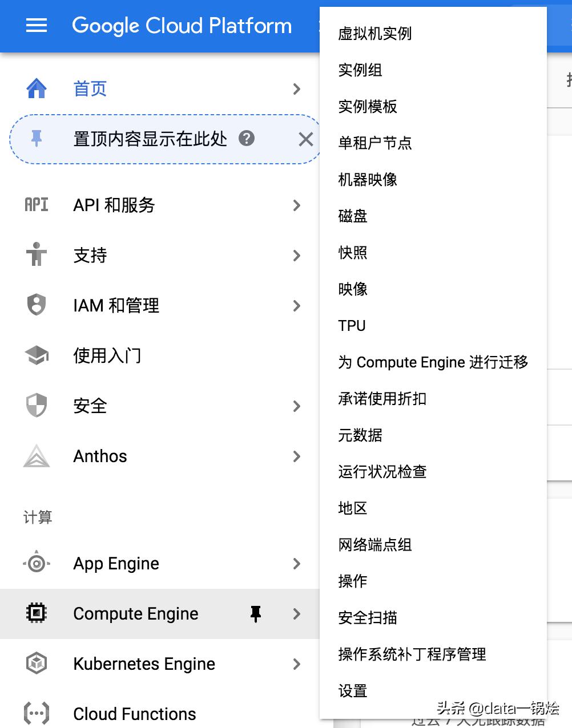
Task: Open 为 Compute Engine 进行迁移 menu entry
Action: [x=433, y=362]
